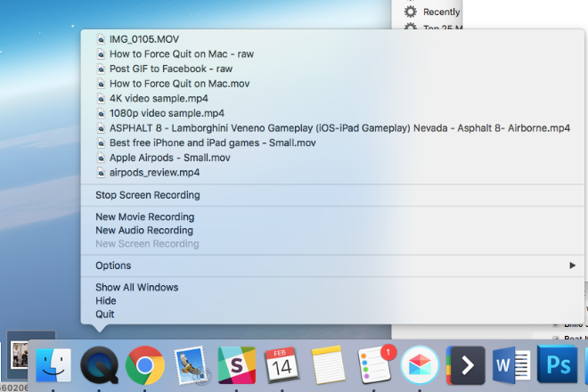
Task: Open Finder from the Dock
Action: pyautogui.click(x=53, y=364)
